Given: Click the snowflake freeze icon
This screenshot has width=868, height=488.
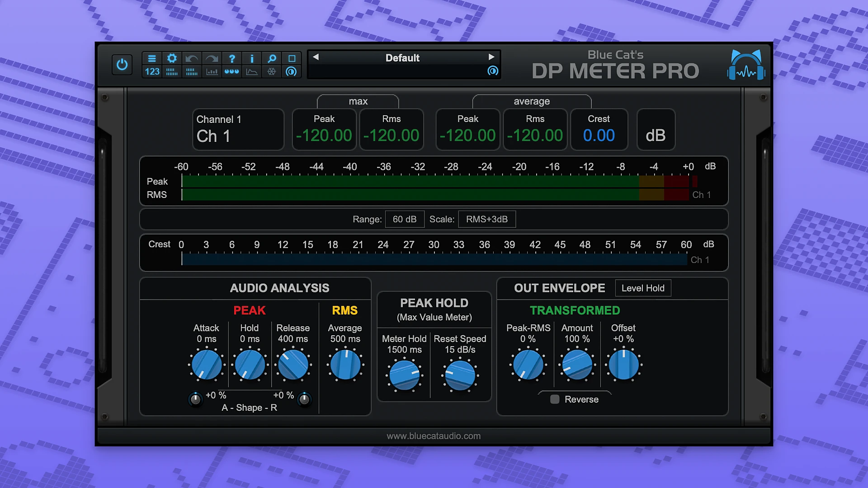Looking at the screenshot, I should 270,72.
